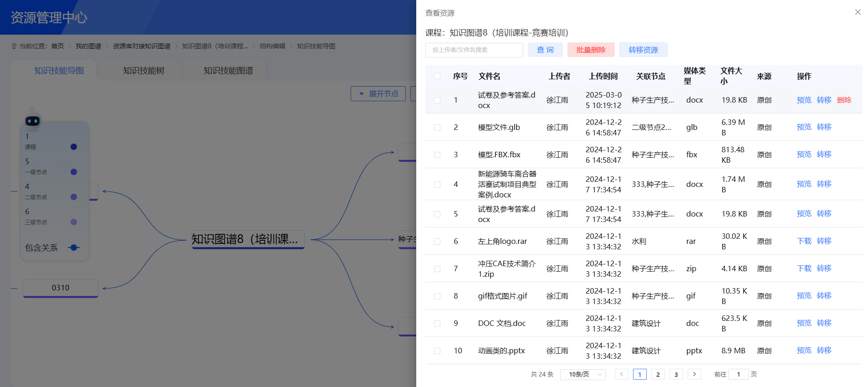The image size is (868, 387).
Task: Click the 查 询 search button
Action: (545, 50)
